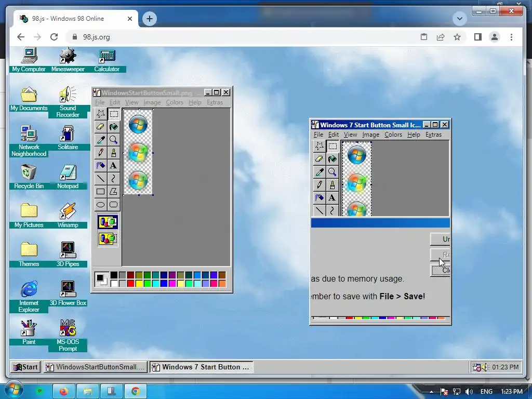Switch to WindowsStartButtonSmall taskbar button

point(96,367)
